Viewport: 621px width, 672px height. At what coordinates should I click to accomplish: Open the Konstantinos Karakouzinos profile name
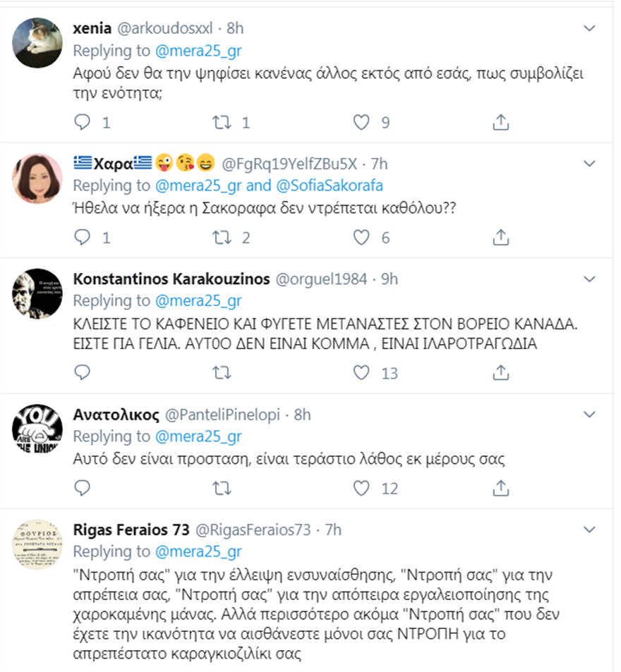point(171,279)
